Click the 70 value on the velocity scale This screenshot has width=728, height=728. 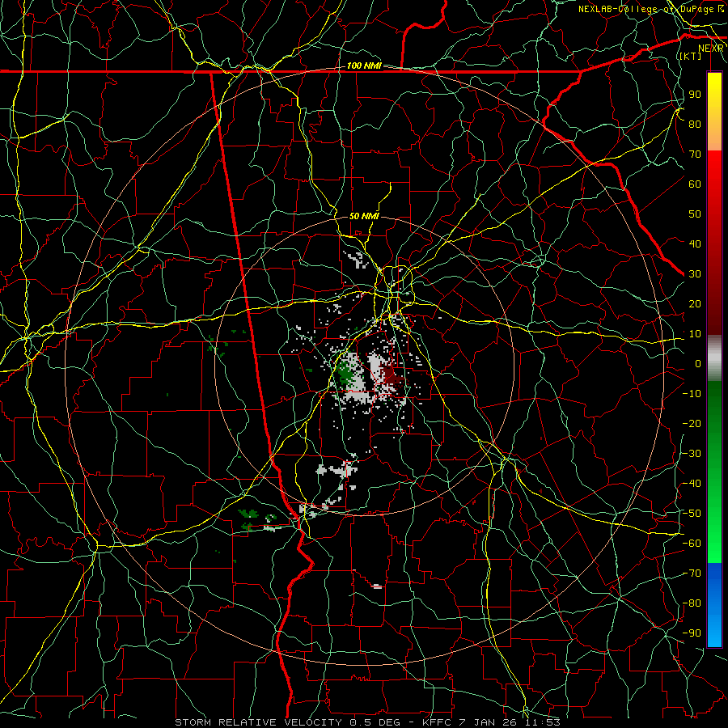pyautogui.click(x=695, y=154)
